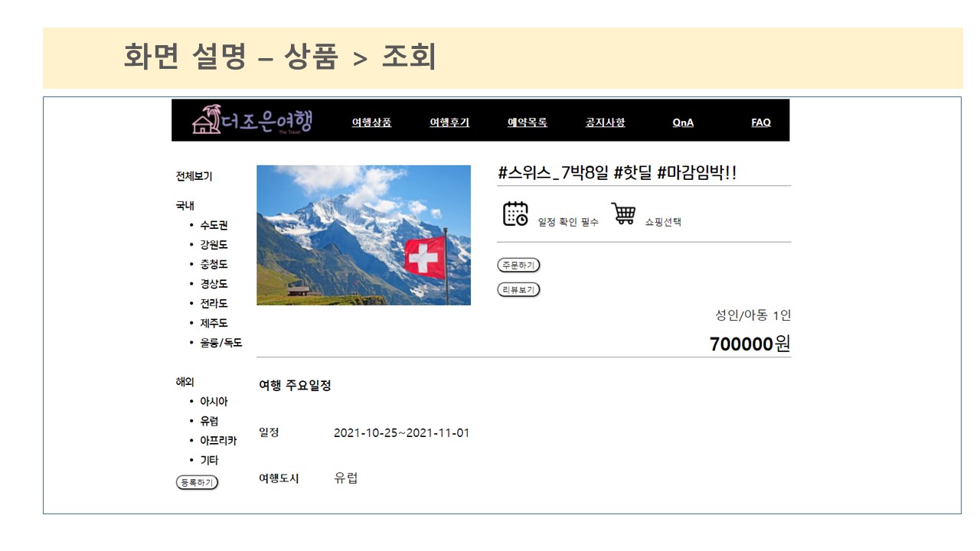Select 아프리카 overseas region

click(x=218, y=441)
